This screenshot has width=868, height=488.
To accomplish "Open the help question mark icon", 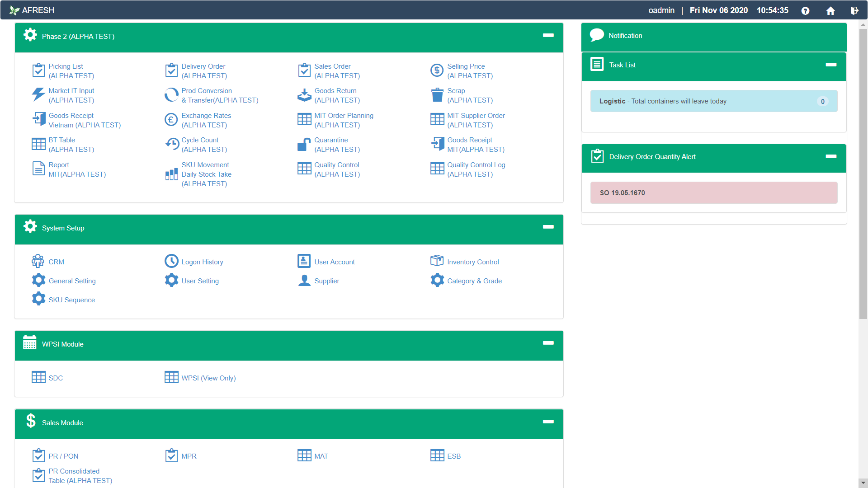I will point(805,10).
